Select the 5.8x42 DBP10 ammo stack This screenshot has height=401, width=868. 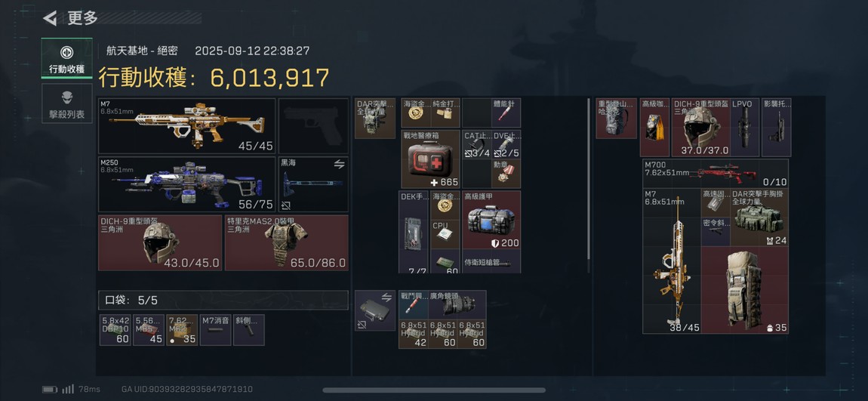coord(115,330)
